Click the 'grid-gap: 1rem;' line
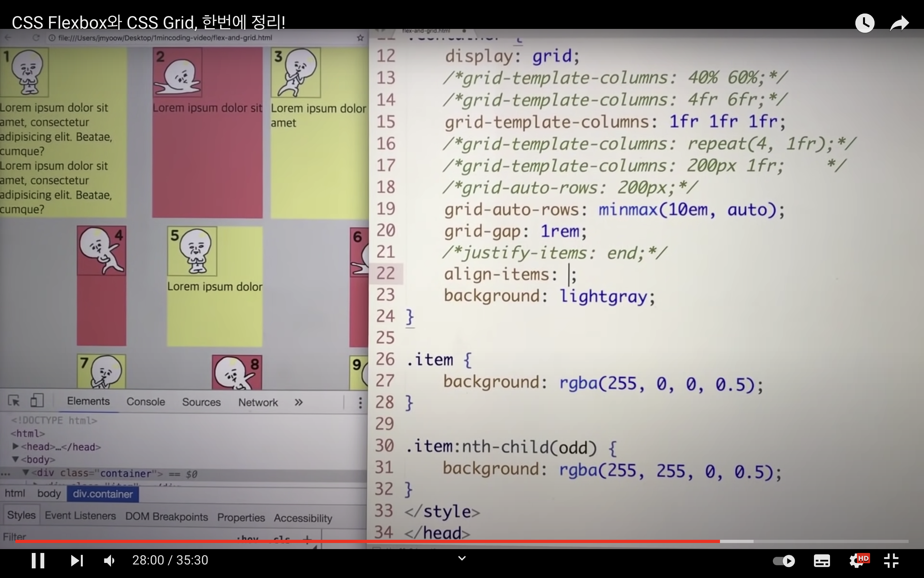 [x=516, y=231]
